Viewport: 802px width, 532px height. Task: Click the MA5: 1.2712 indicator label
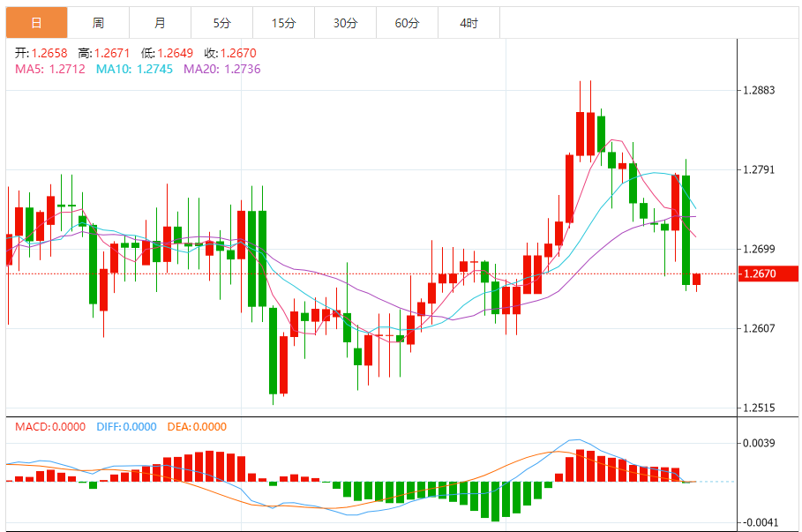point(50,69)
